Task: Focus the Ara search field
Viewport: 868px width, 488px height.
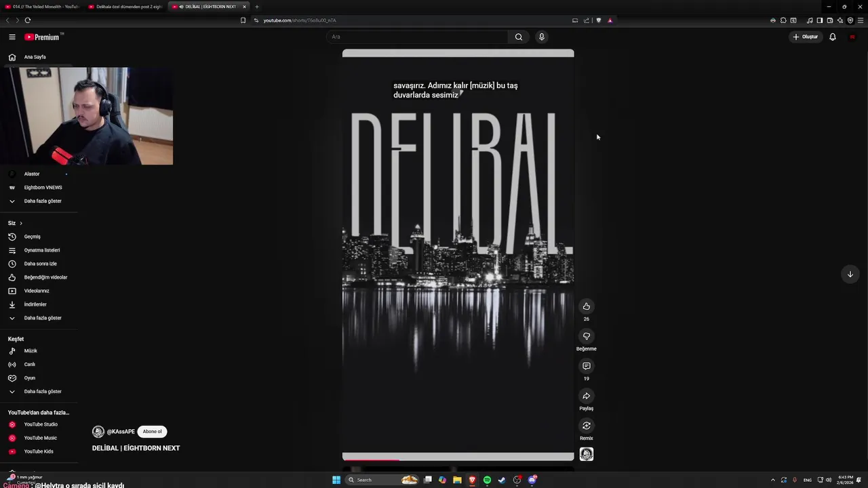Action: (x=417, y=37)
